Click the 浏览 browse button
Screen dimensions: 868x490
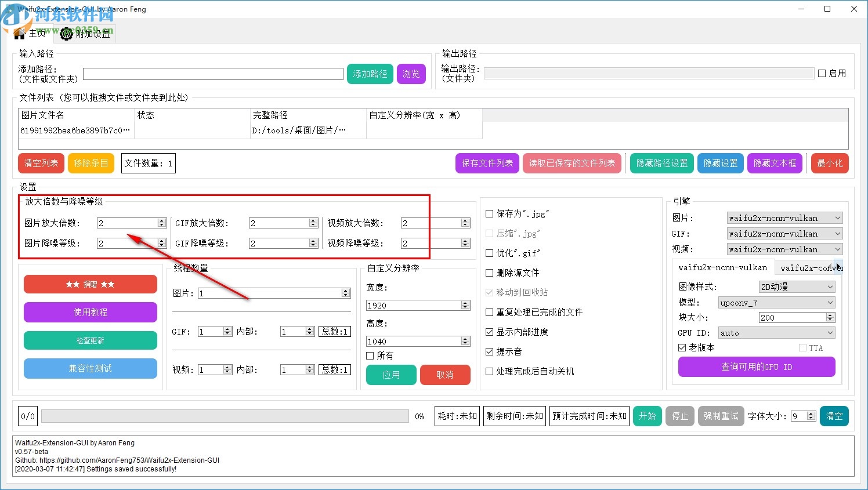(411, 74)
